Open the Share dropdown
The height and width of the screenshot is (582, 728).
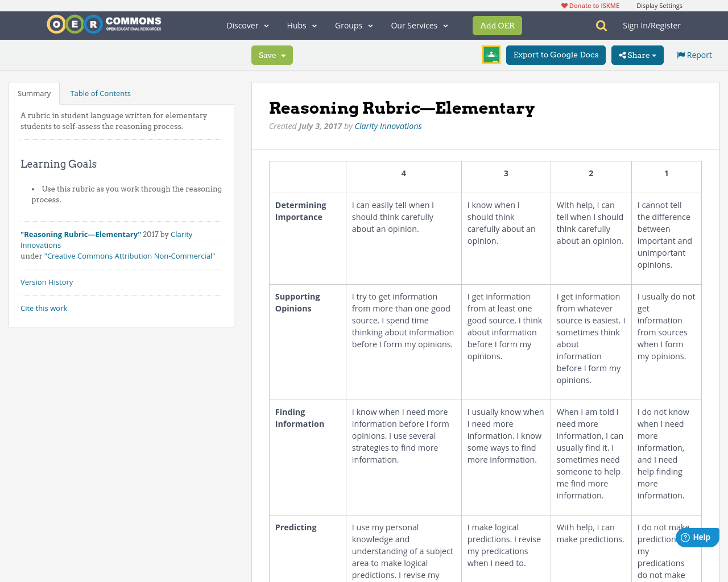tap(638, 55)
